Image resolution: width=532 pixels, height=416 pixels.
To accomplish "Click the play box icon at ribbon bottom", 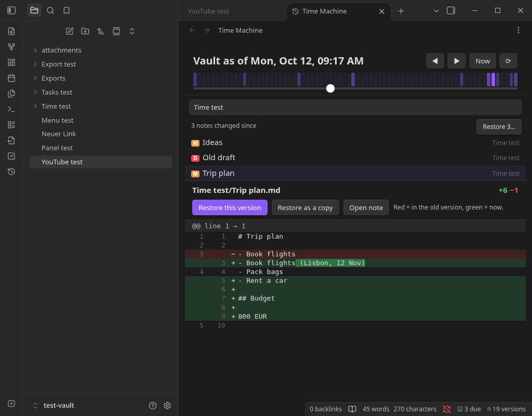I will click(x=11, y=404).
